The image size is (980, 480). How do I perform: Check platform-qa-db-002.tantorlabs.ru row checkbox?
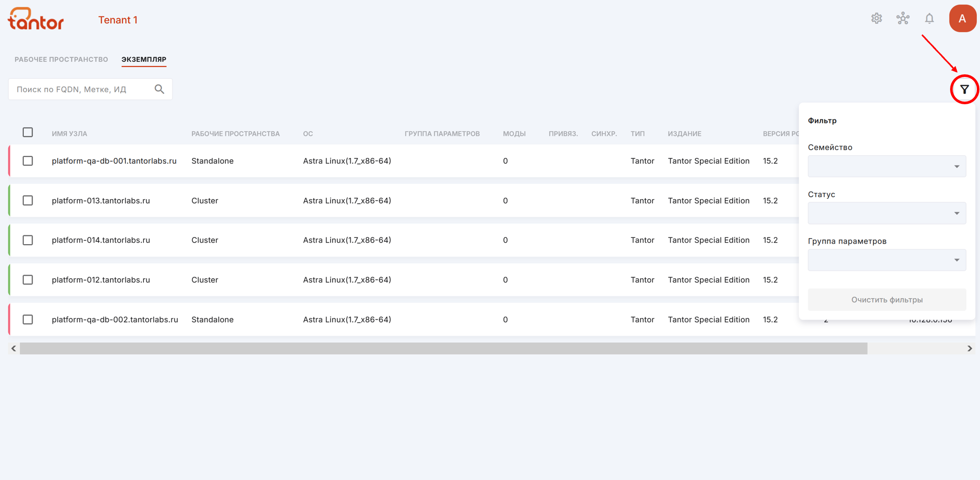28,319
